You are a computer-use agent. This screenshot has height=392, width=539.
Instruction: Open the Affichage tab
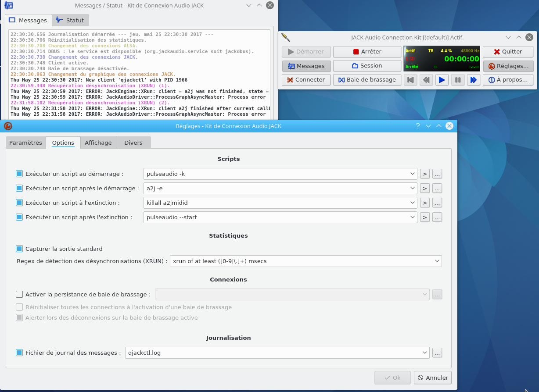click(98, 143)
